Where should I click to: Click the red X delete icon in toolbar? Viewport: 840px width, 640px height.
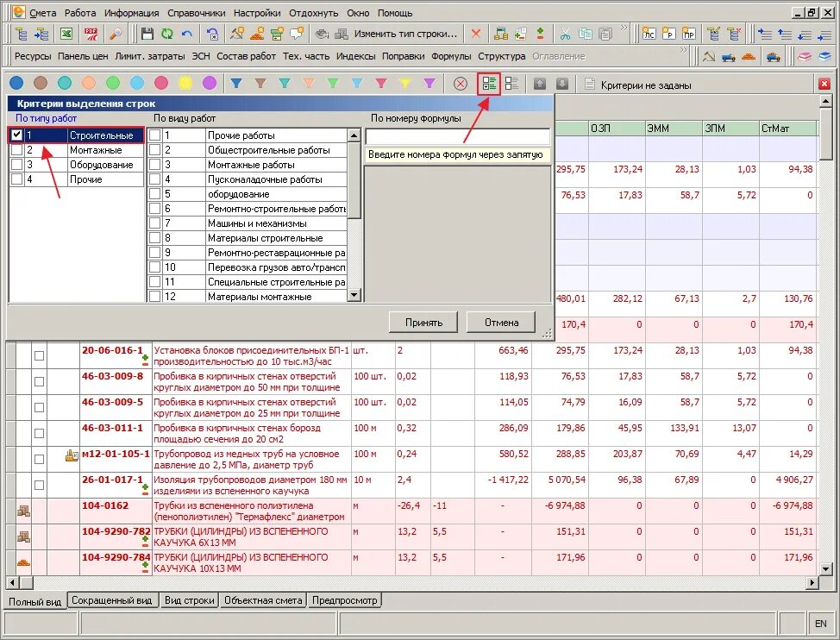click(x=476, y=34)
